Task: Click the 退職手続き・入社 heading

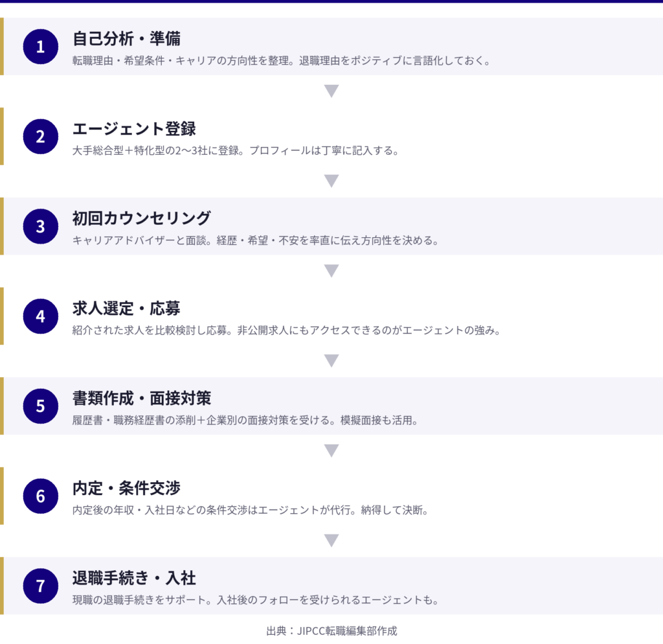Action: (134, 577)
